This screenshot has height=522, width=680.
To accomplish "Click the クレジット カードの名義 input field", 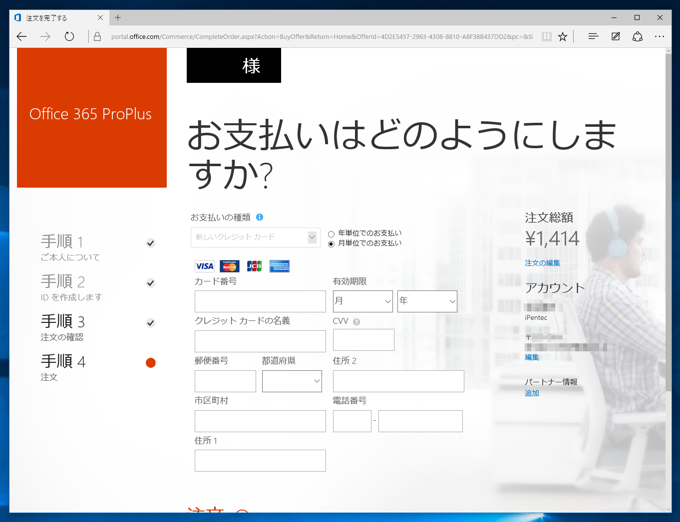I will point(260,341).
